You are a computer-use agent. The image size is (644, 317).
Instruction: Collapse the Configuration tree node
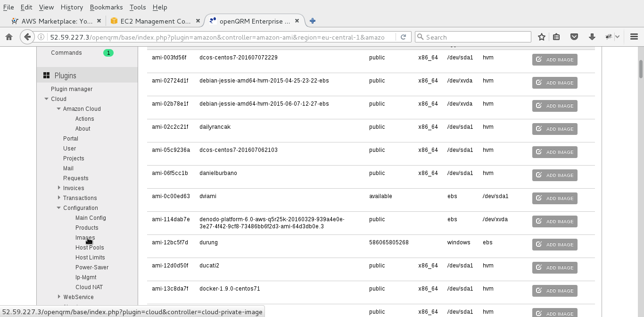click(x=58, y=208)
